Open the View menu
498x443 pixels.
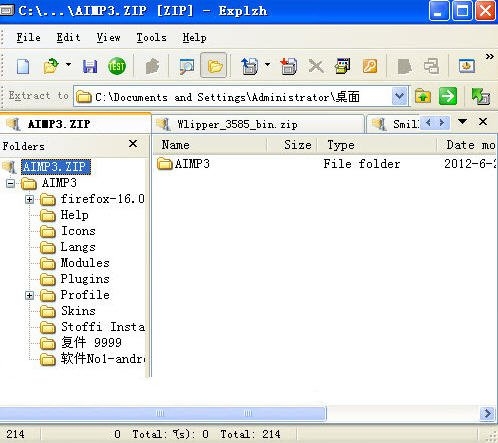[108, 37]
